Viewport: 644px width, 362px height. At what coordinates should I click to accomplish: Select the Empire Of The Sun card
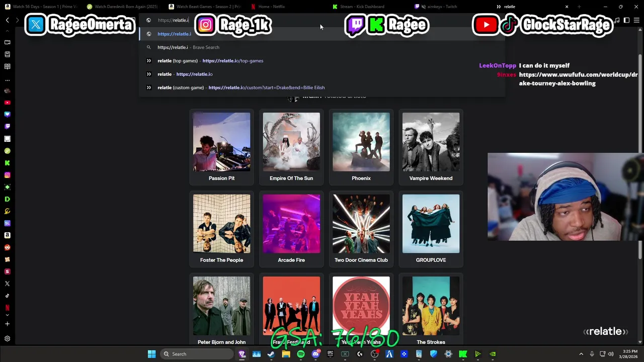tap(291, 147)
